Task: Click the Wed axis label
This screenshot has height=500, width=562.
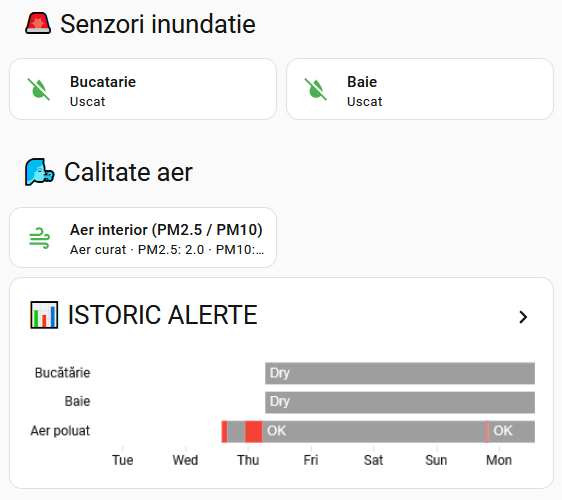Action: click(x=185, y=460)
